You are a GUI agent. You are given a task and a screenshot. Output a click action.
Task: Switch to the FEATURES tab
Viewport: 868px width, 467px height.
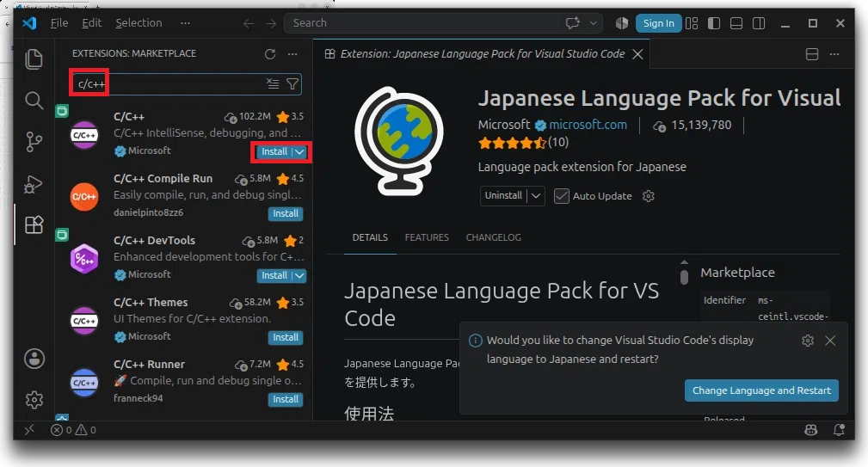point(427,237)
